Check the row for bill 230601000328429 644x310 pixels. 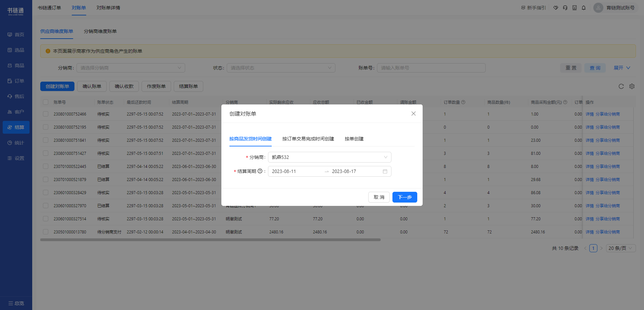[x=46, y=192]
